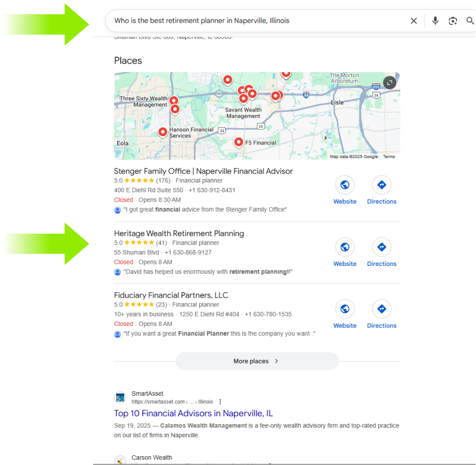
Task: Open SmartAsset result options three-dot menu
Action: (x=220, y=402)
